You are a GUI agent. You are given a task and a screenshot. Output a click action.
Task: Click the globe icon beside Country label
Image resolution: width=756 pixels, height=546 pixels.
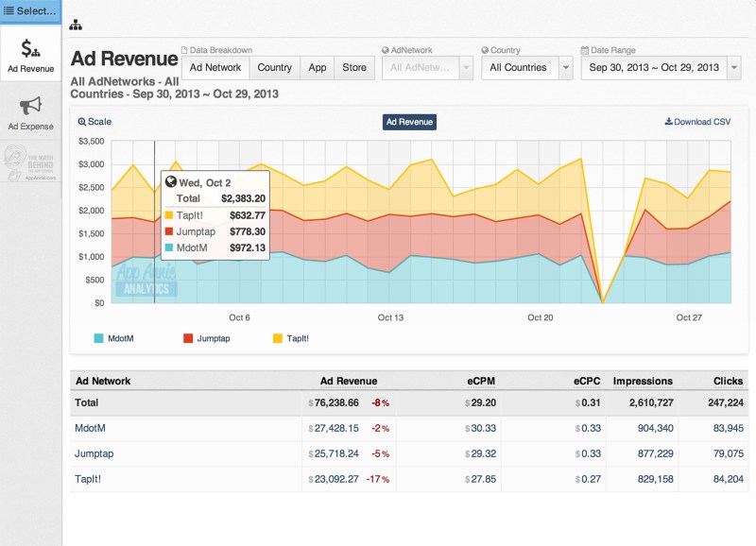(x=485, y=50)
